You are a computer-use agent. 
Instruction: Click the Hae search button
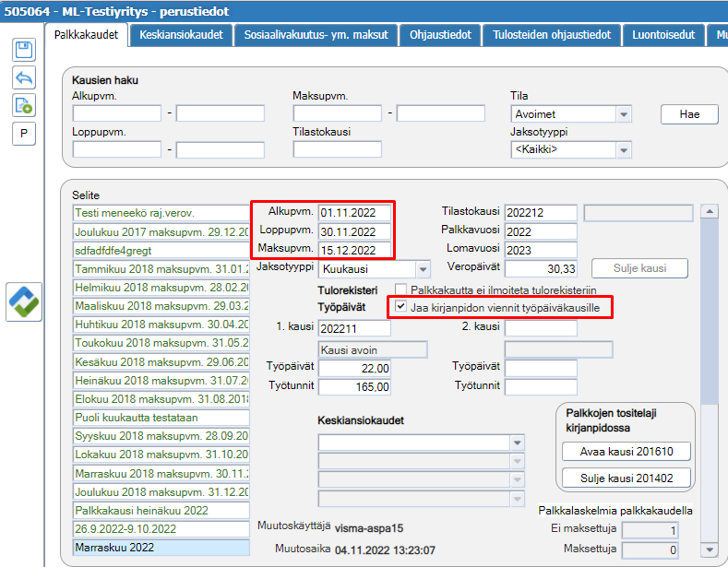(x=689, y=114)
